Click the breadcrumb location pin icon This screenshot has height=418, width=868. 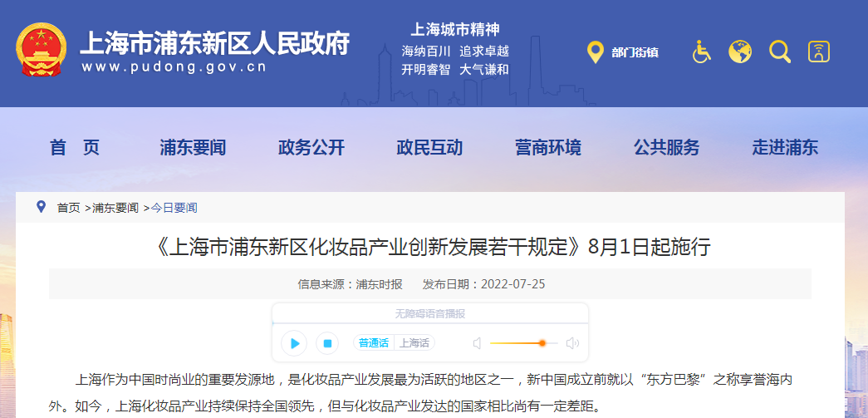(42, 207)
